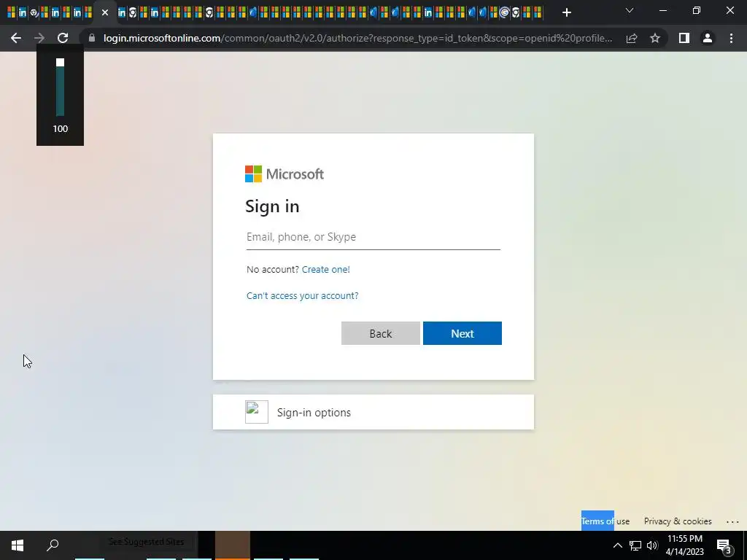Open the notification center icon
Image resolution: width=747 pixels, height=560 pixels.
(724, 546)
